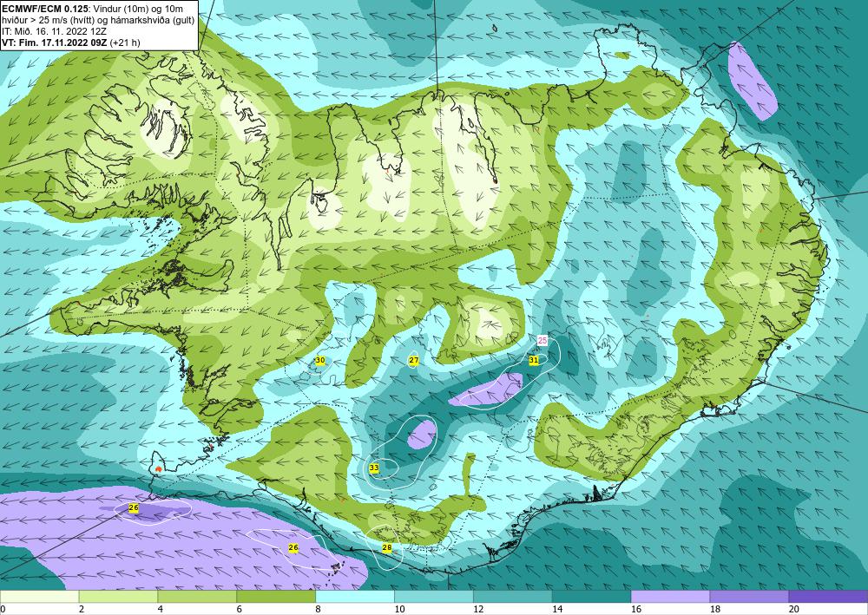This screenshot has height=615, width=868.
Task: Click gust label 26 near the small southern islands
Action: click(293, 547)
